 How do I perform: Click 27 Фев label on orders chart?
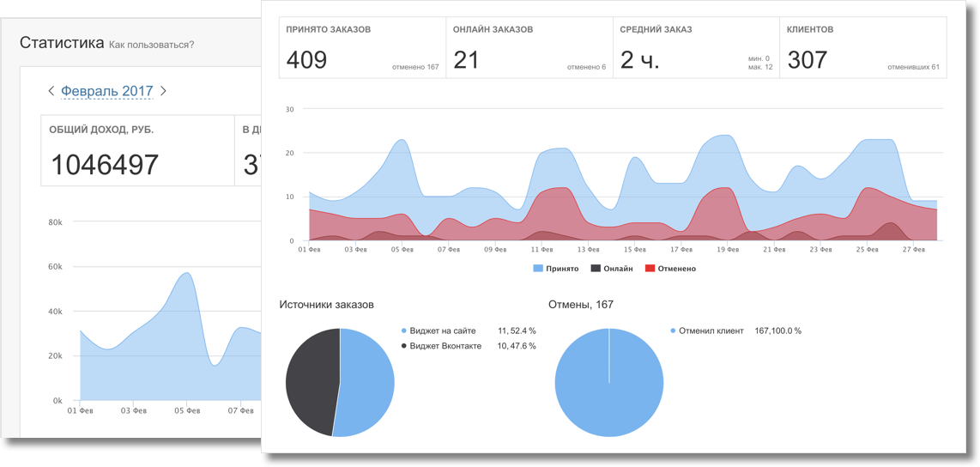tap(913, 250)
